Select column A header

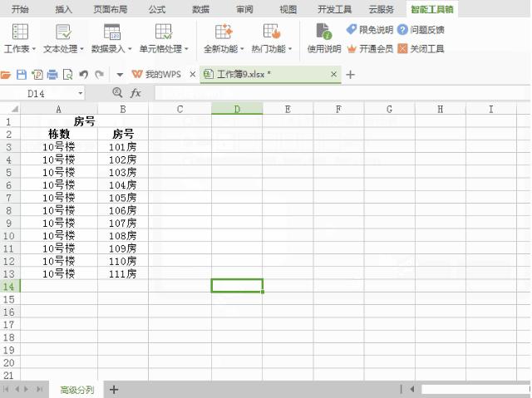pos(59,109)
